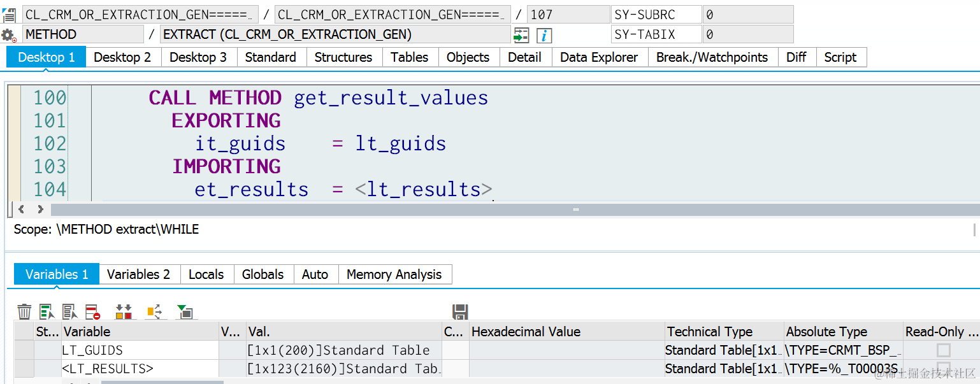This screenshot has height=384, width=980.
Task: Click the gray list-with-cursor toolbar icon
Action: tap(70, 311)
